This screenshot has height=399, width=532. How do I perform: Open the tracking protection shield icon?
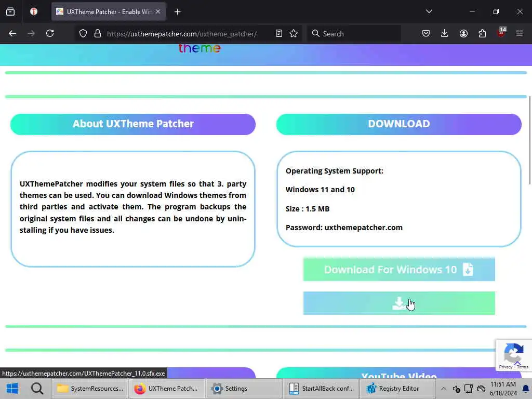pyautogui.click(x=83, y=34)
